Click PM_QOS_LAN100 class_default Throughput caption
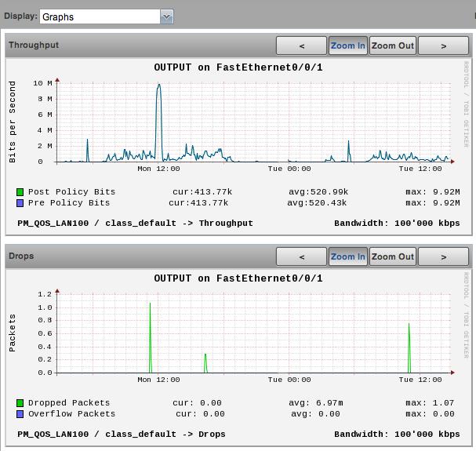476x451 pixels. click(x=135, y=224)
